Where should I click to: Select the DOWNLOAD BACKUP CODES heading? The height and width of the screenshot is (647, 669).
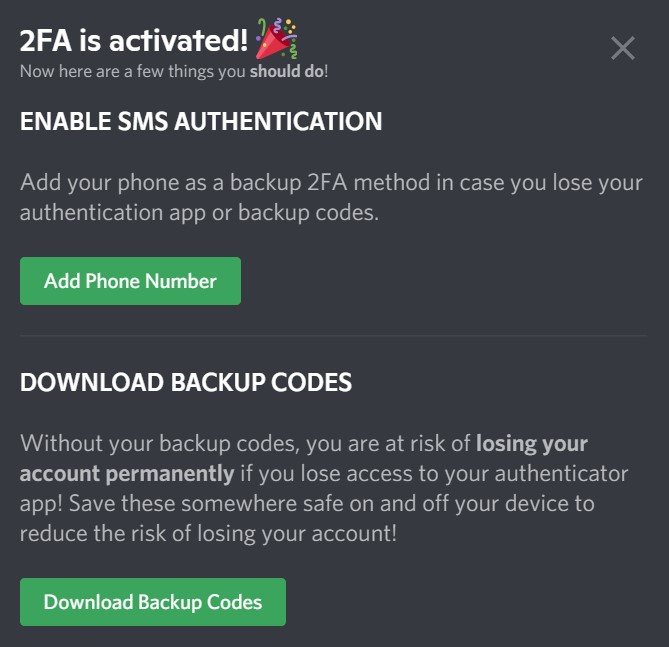coord(186,382)
